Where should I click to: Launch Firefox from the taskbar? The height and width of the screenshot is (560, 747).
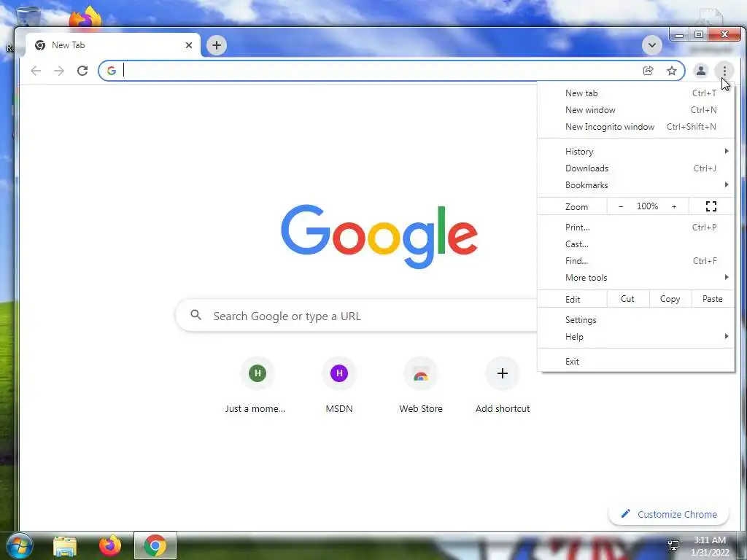click(x=110, y=545)
